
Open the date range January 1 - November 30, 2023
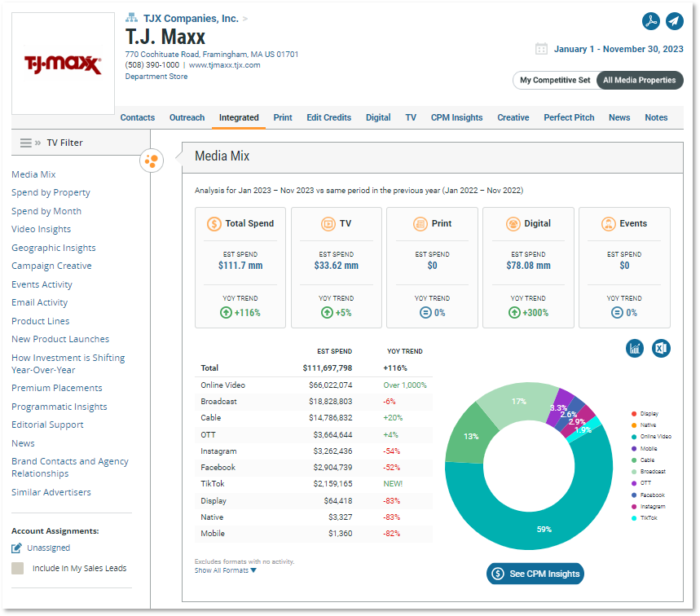pos(619,49)
